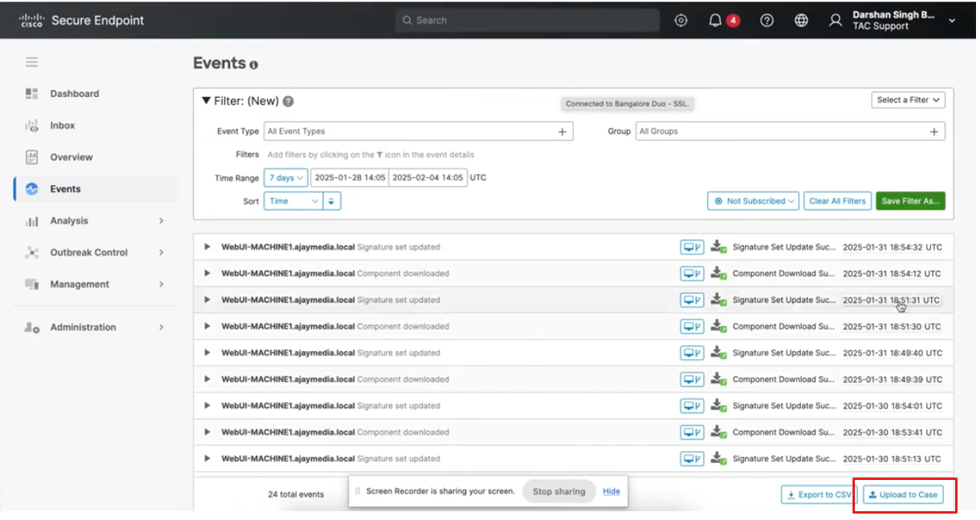Open the Sort Time dropdown
Viewport: 980px width, 520px height.
point(294,201)
